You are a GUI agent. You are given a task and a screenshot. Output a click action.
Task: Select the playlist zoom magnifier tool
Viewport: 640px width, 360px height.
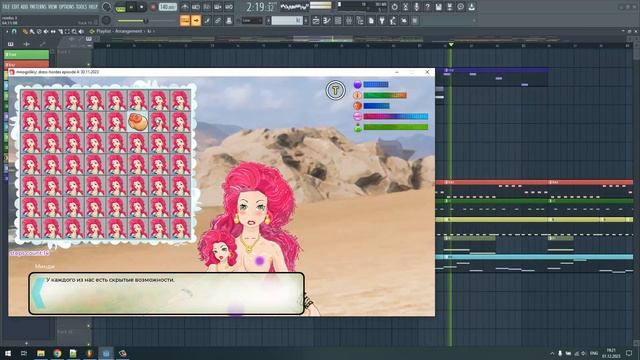click(x=74, y=31)
